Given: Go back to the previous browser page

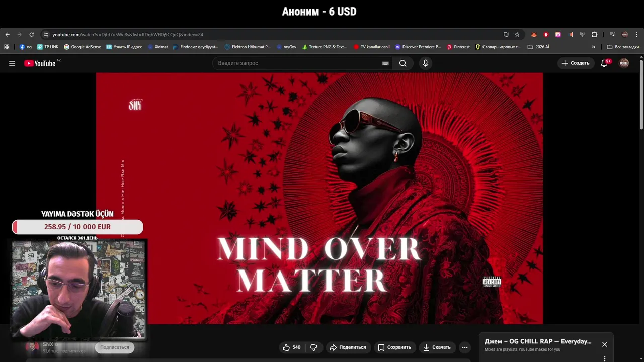Looking at the screenshot, I should 7,35.
